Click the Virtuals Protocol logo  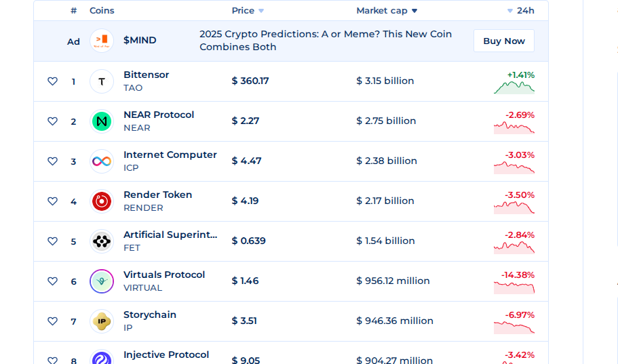[102, 281]
